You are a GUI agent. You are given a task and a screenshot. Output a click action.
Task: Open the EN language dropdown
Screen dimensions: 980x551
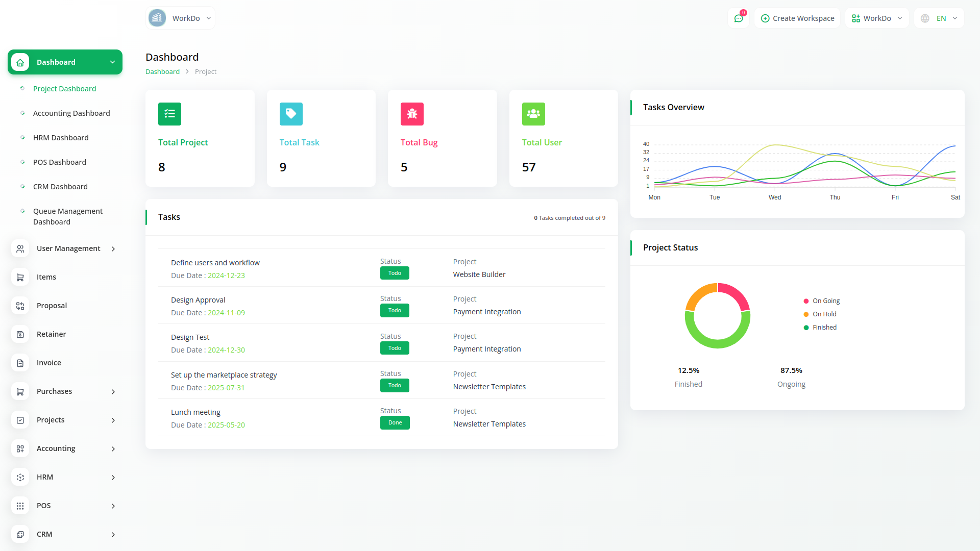click(939, 18)
